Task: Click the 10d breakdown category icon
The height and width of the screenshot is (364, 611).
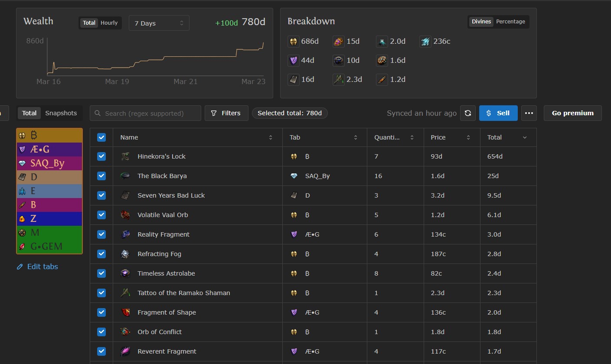Action: [339, 61]
